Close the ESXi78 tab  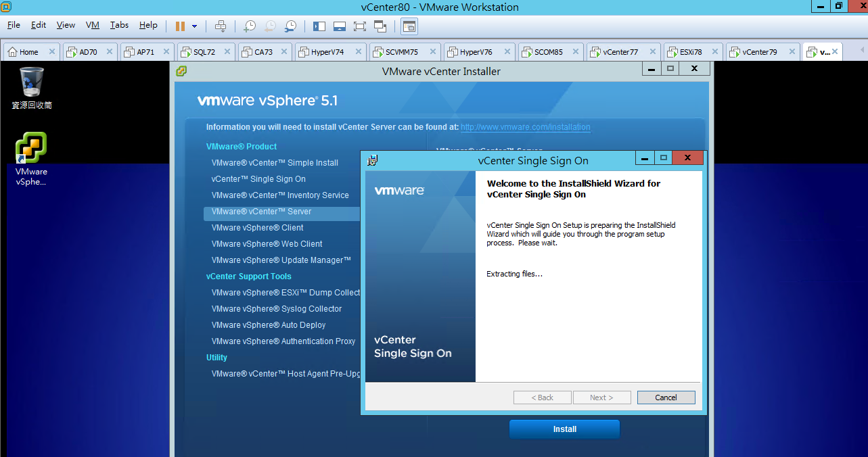[x=716, y=52]
